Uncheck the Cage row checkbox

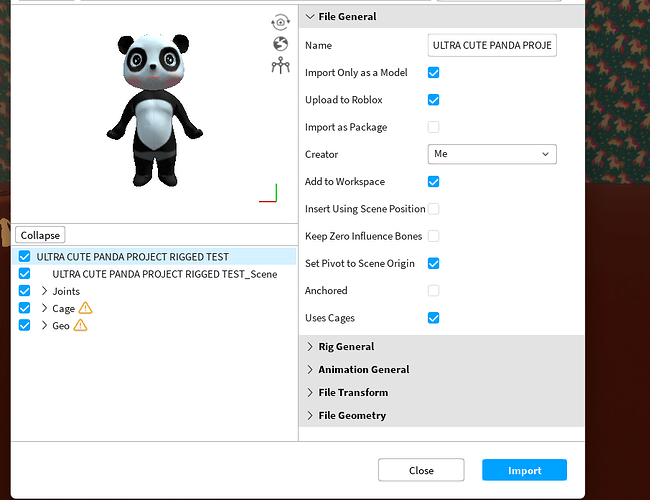24,308
